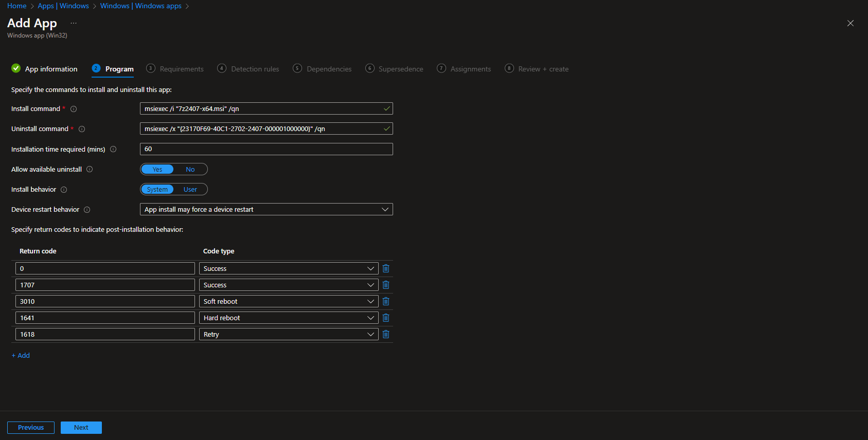Remove the 1641 Hard reboot row

pyautogui.click(x=386, y=318)
